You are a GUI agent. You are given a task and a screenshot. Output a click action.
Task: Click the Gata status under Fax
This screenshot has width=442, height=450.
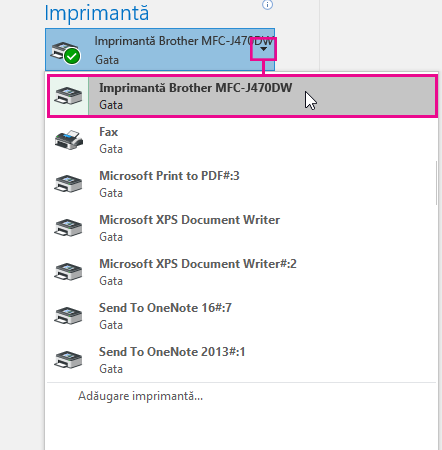coord(111,149)
